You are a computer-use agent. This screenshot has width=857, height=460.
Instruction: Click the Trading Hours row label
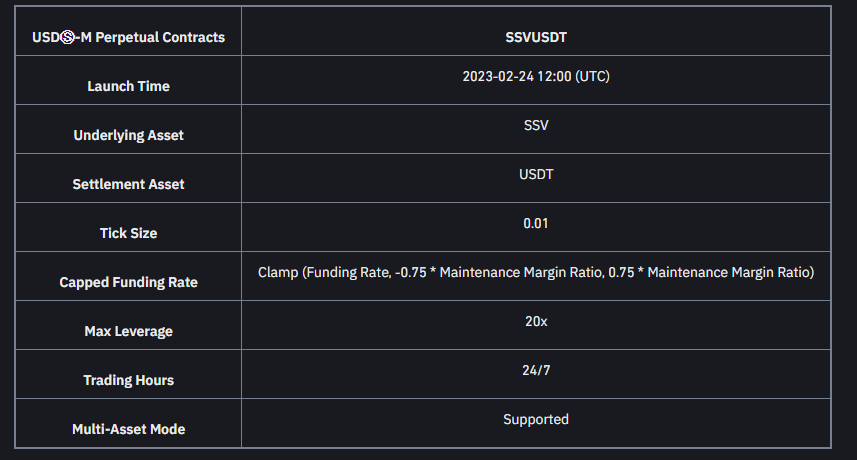(x=128, y=380)
